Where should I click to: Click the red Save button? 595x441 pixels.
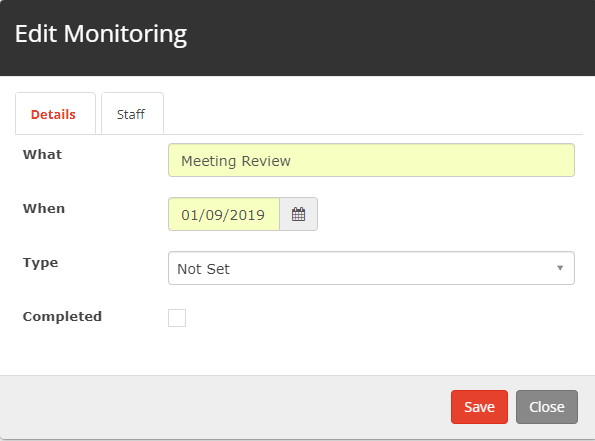pos(479,407)
